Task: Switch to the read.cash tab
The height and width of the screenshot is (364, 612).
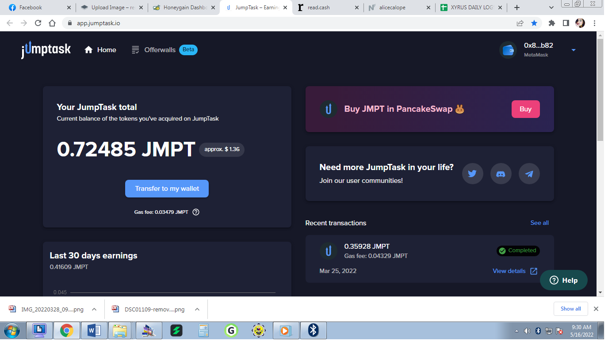Action: [x=327, y=8]
